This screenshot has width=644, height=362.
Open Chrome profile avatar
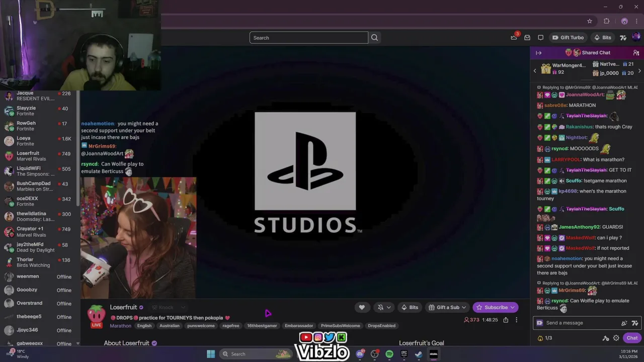(624, 21)
